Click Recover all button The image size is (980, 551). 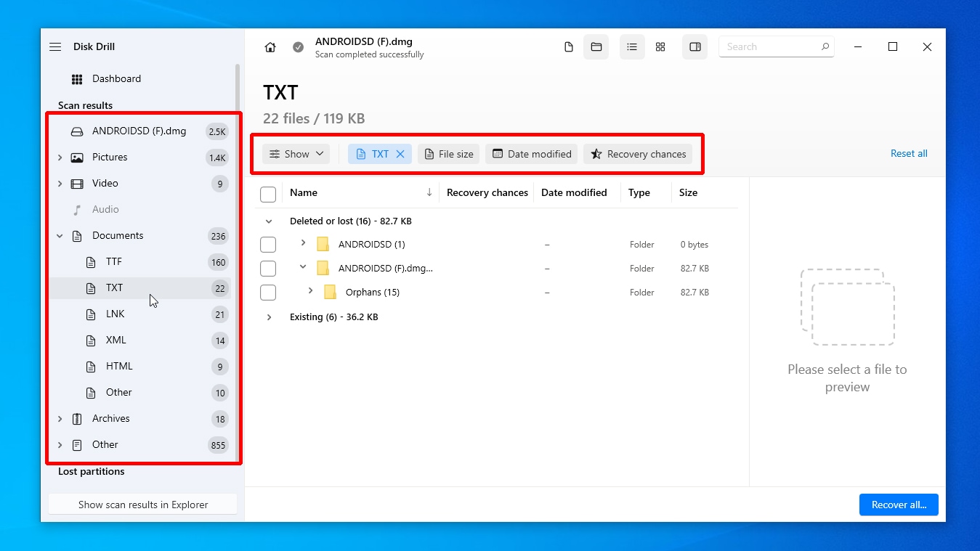click(x=899, y=505)
